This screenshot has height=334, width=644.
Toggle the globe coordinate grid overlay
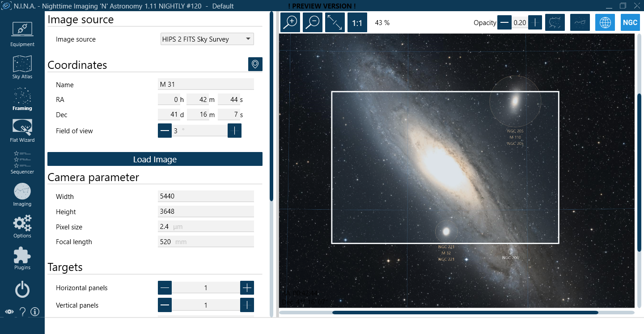point(605,22)
